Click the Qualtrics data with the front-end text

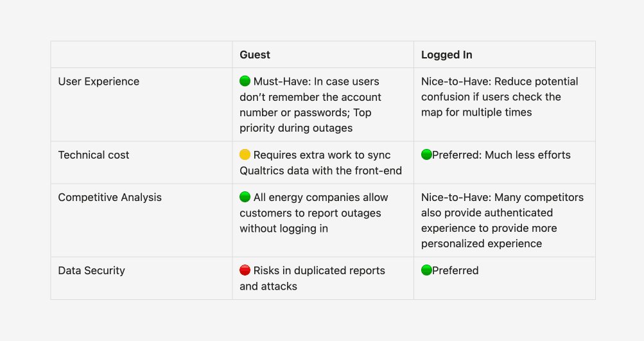[320, 171]
